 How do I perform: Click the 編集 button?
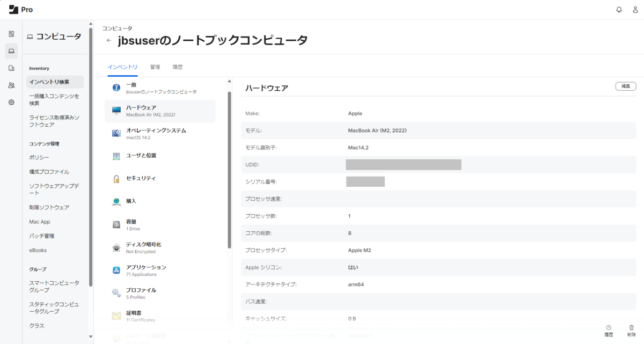(x=626, y=86)
